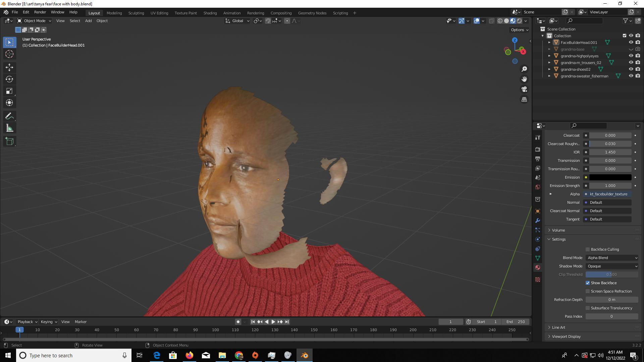
Task: Adjust the IOR value field
Action: coord(610,152)
